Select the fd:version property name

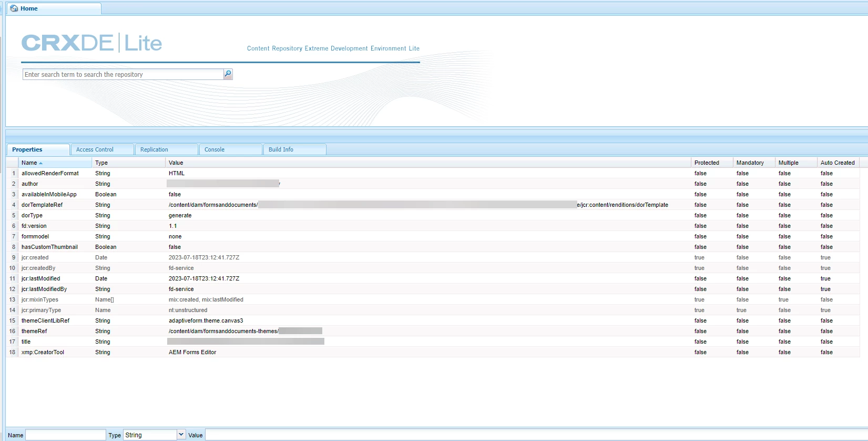tap(34, 226)
